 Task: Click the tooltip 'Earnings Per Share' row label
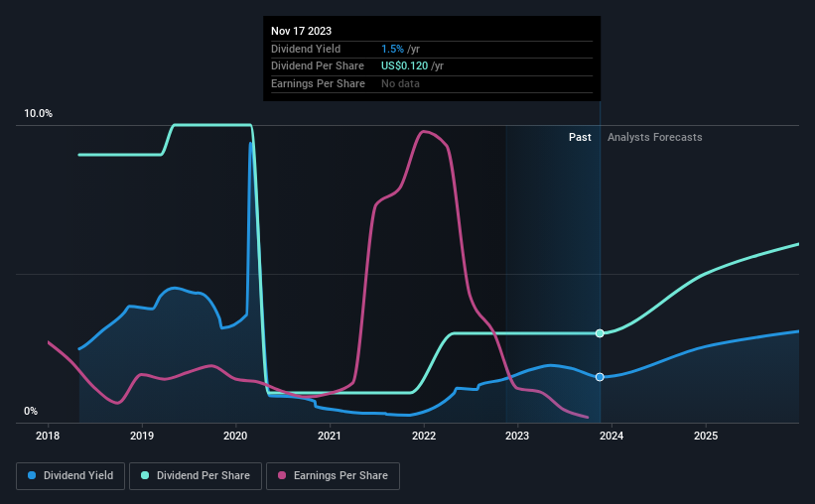(x=318, y=83)
